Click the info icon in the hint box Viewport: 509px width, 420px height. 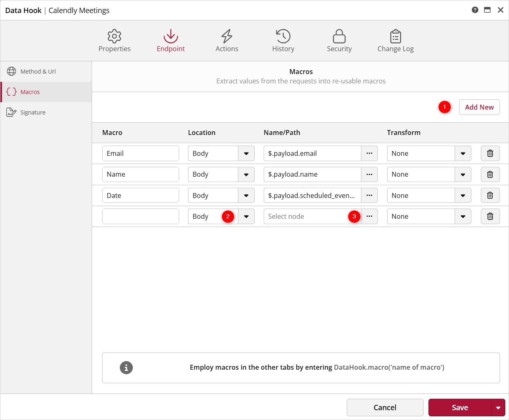126,368
